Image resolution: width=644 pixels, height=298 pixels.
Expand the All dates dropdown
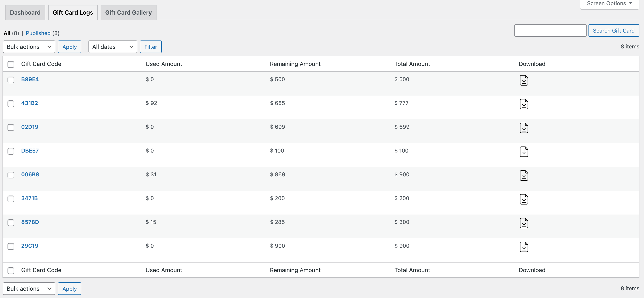(112, 47)
